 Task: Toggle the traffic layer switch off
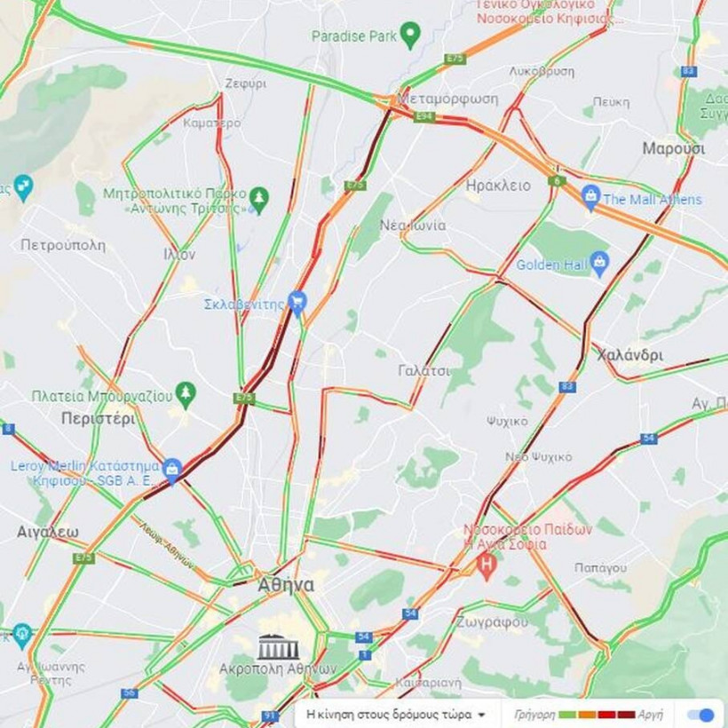701,714
